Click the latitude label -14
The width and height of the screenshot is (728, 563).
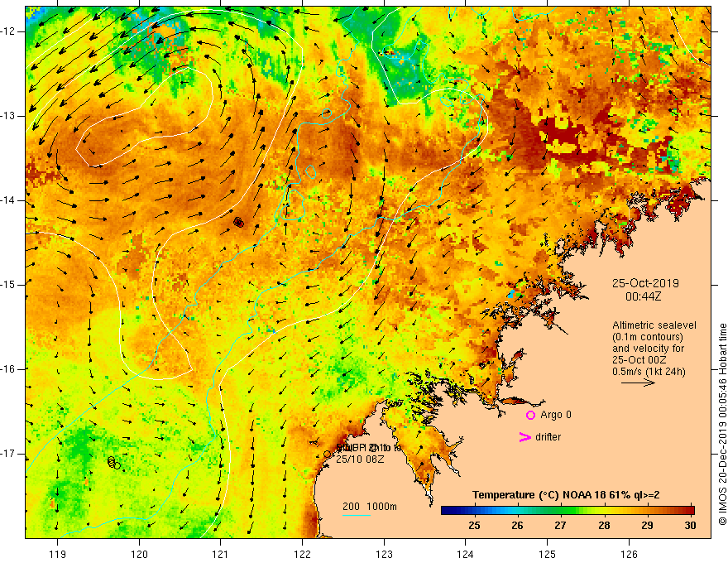click(8, 200)
